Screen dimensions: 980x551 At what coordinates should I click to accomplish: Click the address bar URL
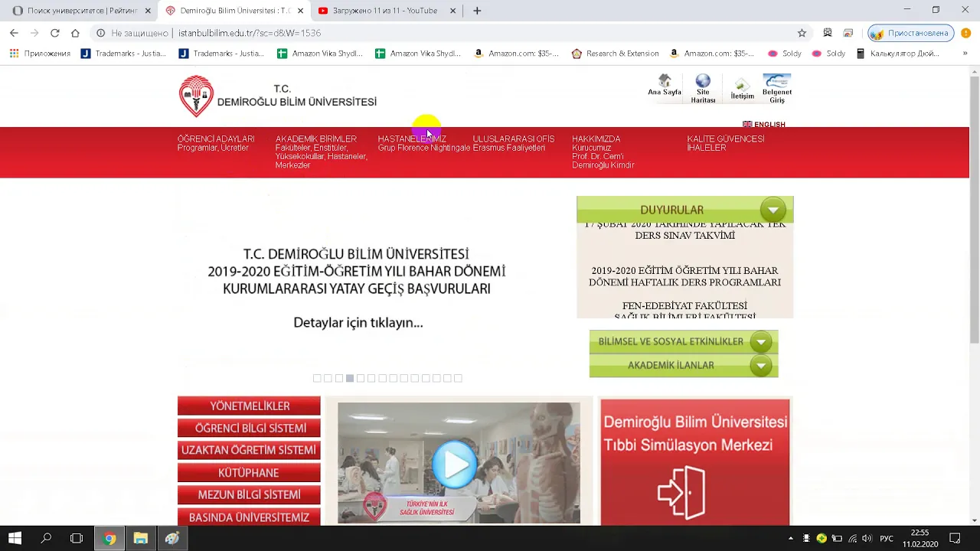[249, 33]
